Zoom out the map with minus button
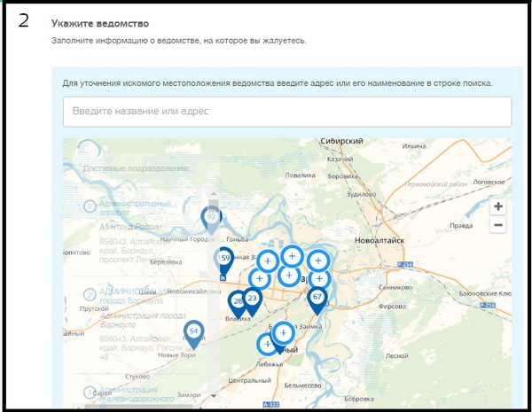This screenshot has height=412, width=532. point(498,225)
